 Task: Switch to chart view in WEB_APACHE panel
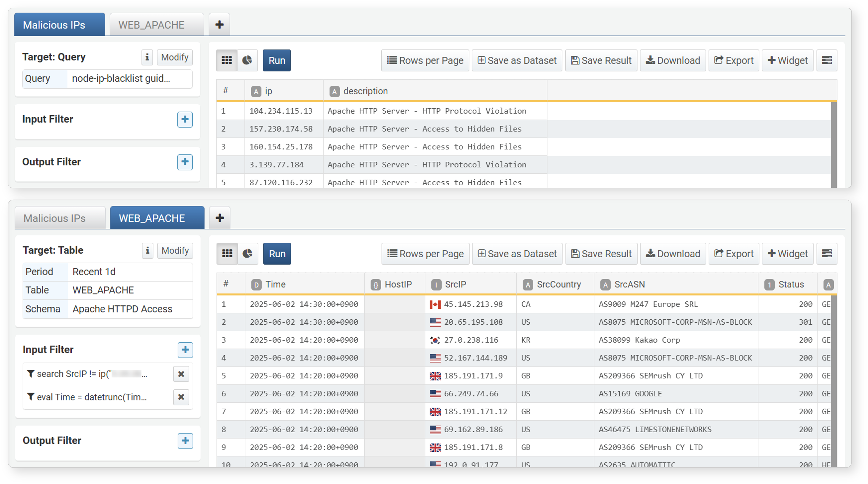pyautogui.click(x=248, y=254)
